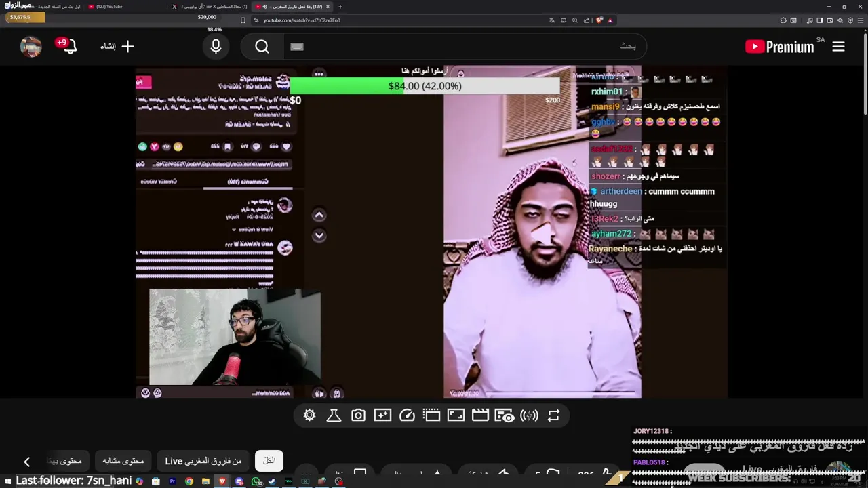Open Steam from taskbar
The width and height of the screenshot is (868, 488).
point(272,481)
